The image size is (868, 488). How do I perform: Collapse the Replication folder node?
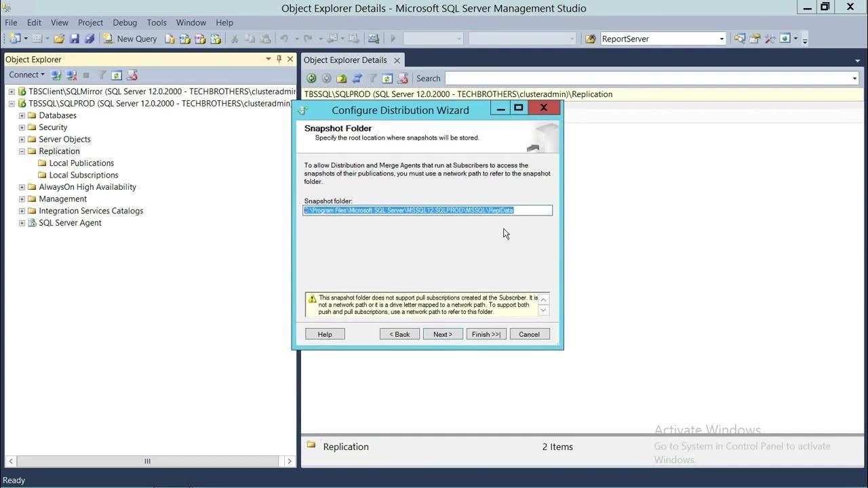22,151
